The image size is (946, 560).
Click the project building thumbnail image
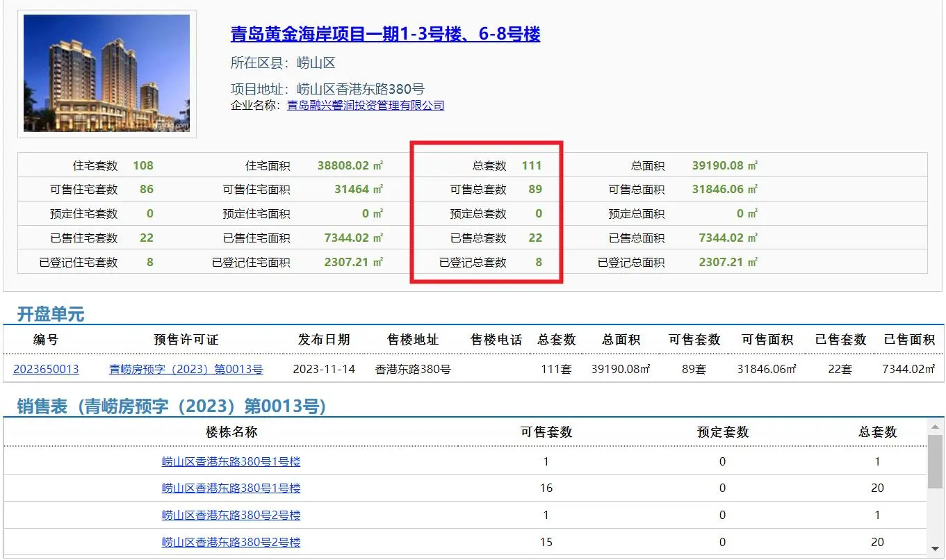(107, 74)
